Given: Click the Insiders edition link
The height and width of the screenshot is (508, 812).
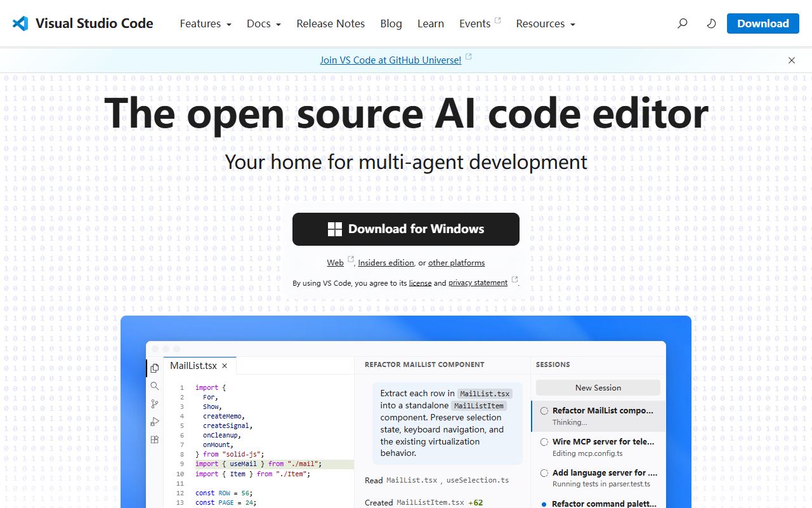Looking at the screenshot, I should tap(386, 263).
